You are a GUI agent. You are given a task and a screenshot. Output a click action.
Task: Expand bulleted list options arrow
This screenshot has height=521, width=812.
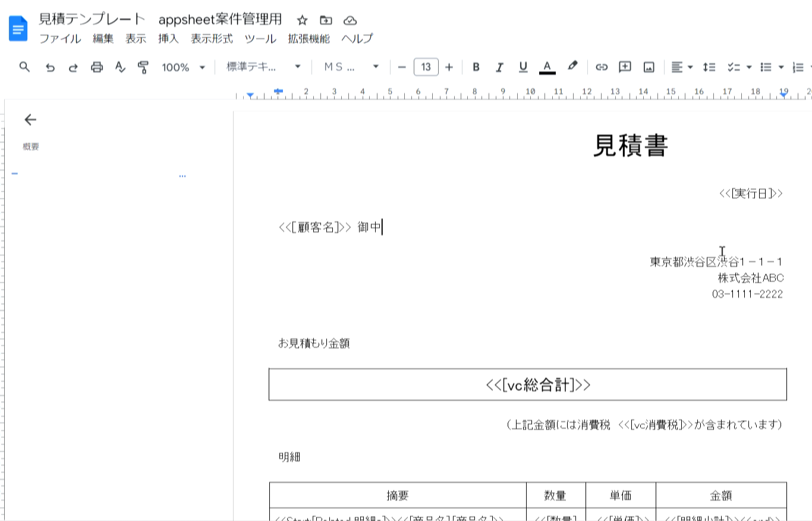781,67
